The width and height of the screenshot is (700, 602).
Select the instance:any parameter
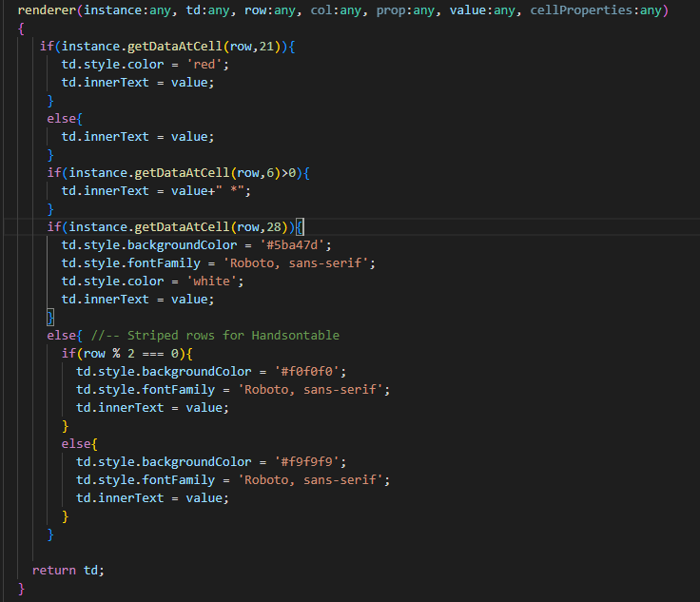tap(127, 10)
